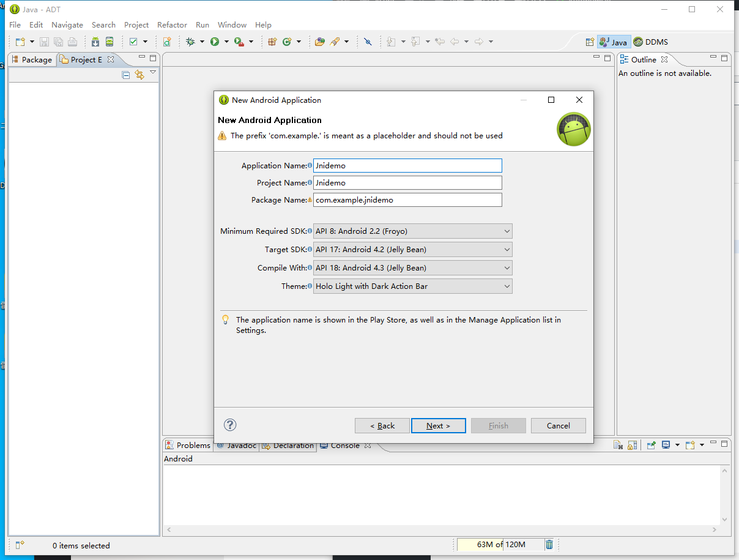The width and height of the screenshot is (739, 560).
Task: Click the Next button in the wizard
Action: click(x=438, y=426)
